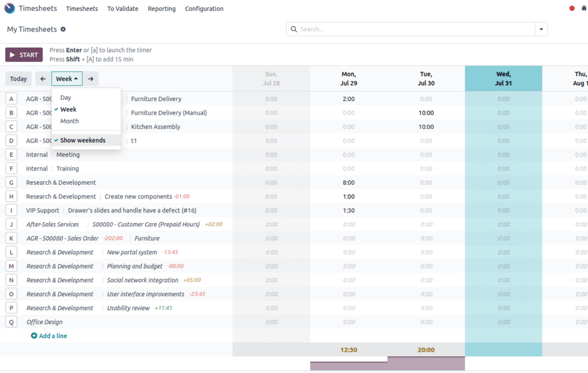Open the Timesheets app logo icon
Image resolution: width=588 pixels, height=373 pixels.
9,8
